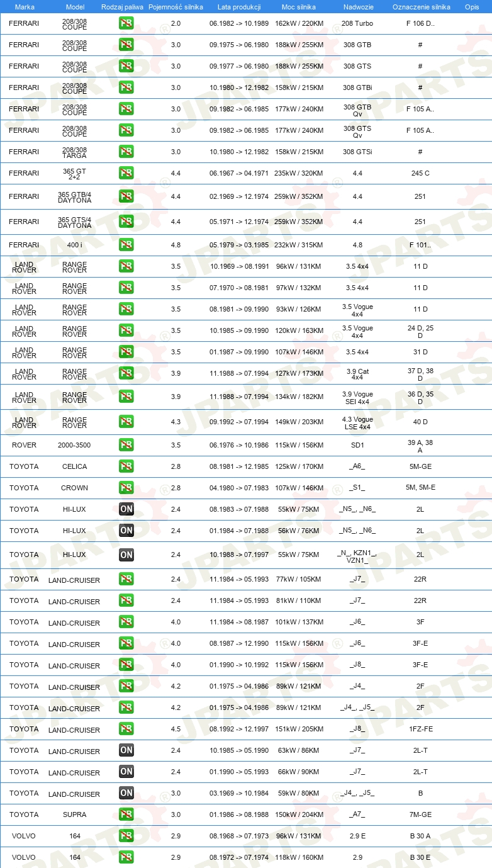Click petrol icon in Rover 2000-3500 row
The height and width of the screenshot is (868, 492).
point(126,445)
